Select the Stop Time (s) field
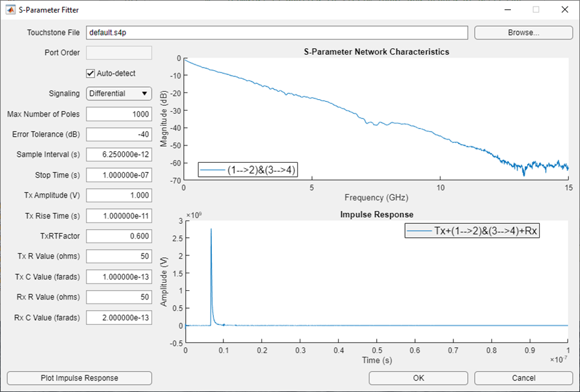Image resolution: width=580 pixels, height=392 pixels. [119, 175]
